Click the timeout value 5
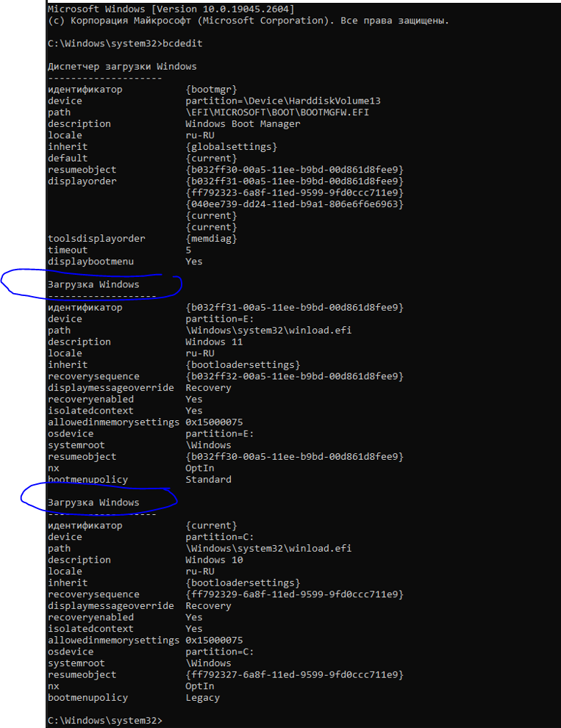Image resolution: width=561 pixels, height=728 pixels. pyautogui.click(x=188, y=251)
